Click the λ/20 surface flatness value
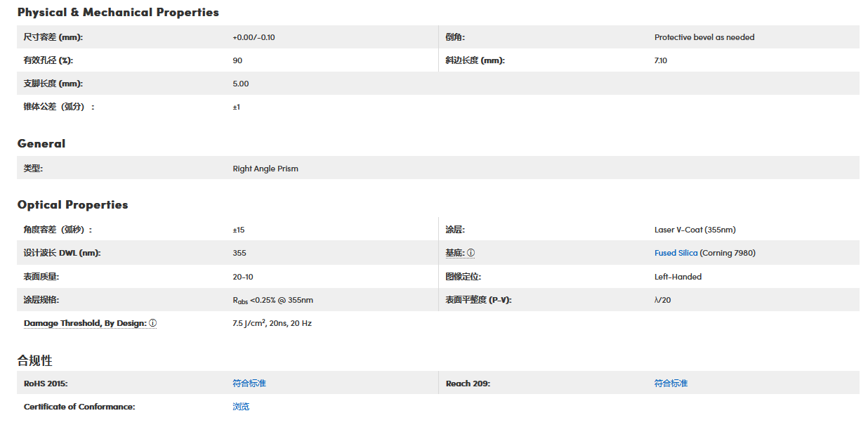868x432 pixels. click(x=662, y=300)
